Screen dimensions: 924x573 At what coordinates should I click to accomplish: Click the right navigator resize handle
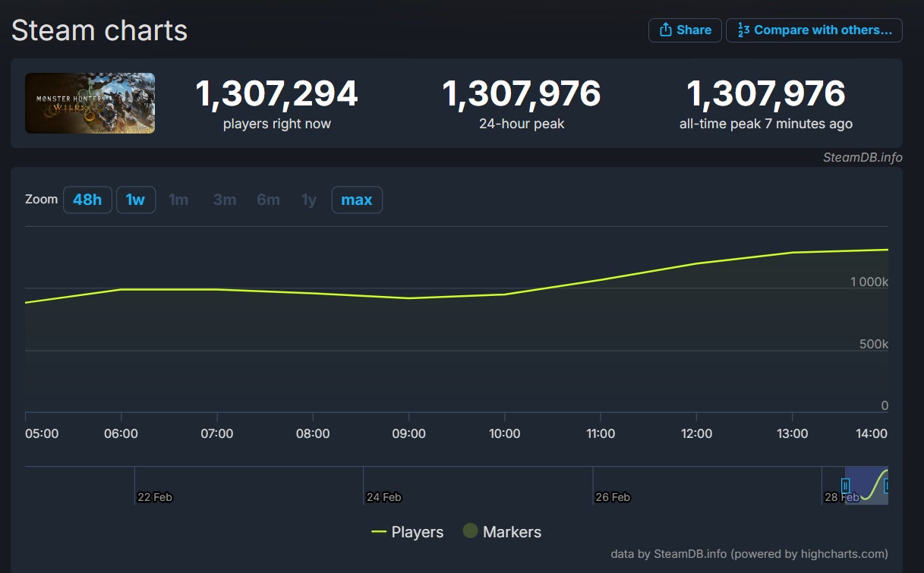(x=887, y=486)
